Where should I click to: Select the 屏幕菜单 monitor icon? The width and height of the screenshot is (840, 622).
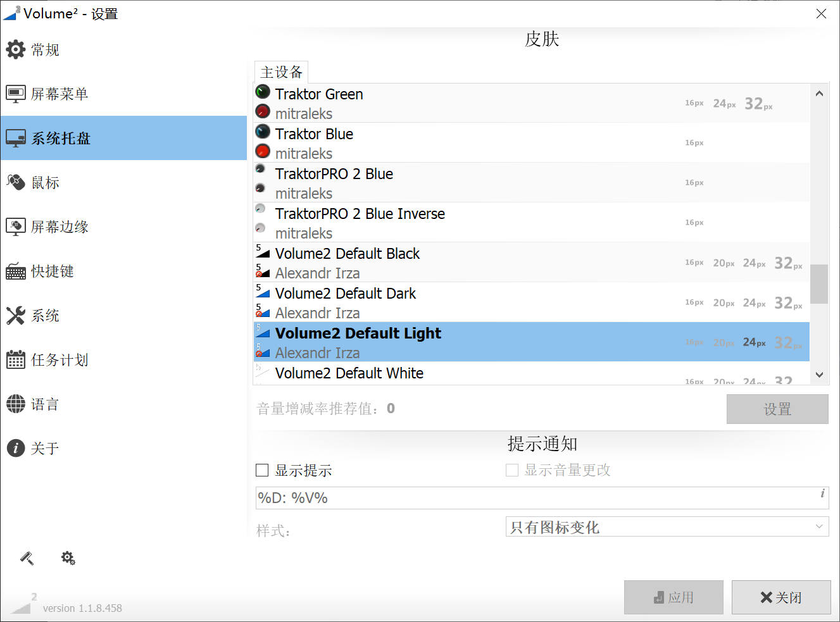coord(16,94)
